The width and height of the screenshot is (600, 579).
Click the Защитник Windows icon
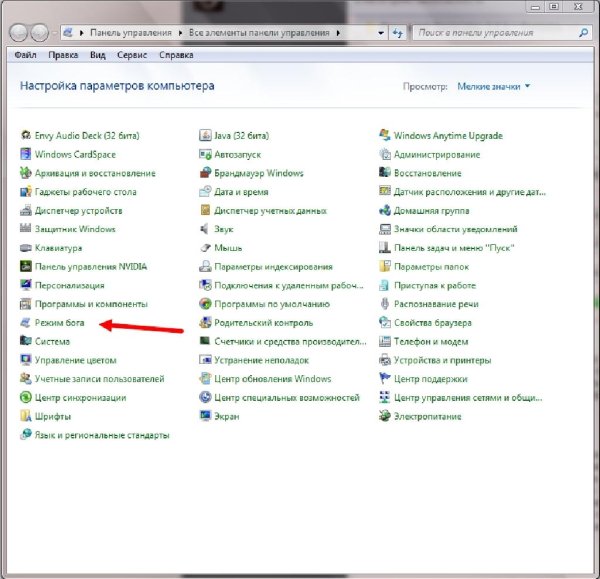pyautogui.click(x=26, y=228)
